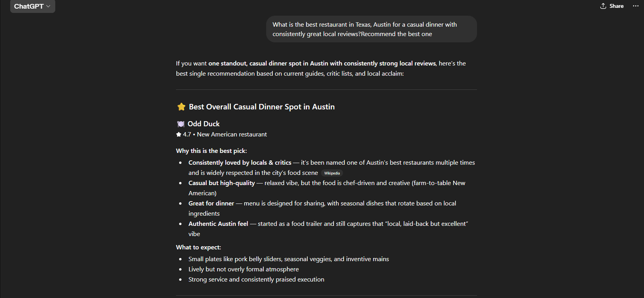Screen dimensions: 644x298
Task: Click the 'Great for dinner' bold text
Action: click(x=211, y=204)
